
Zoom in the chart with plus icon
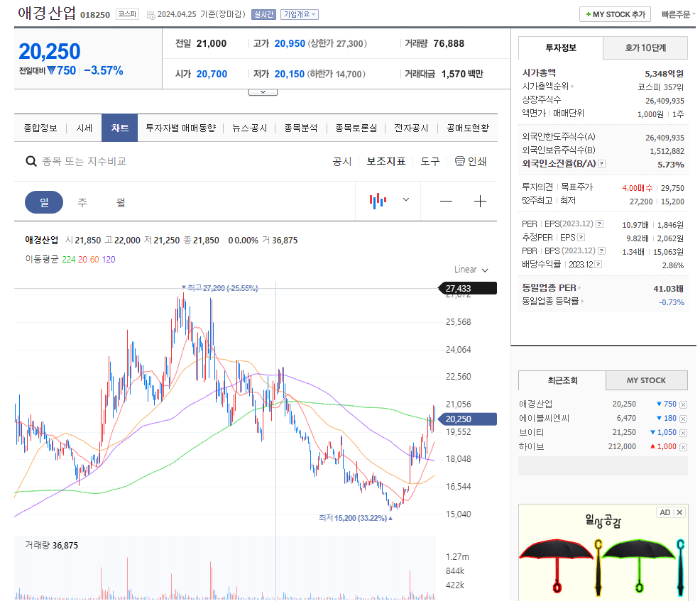click(x=480, y=201)
